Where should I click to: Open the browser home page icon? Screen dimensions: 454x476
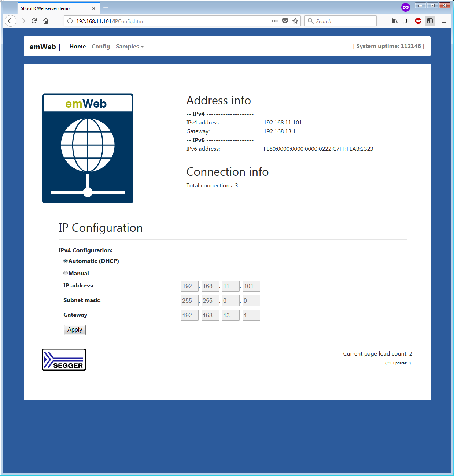tap(46, 21)
